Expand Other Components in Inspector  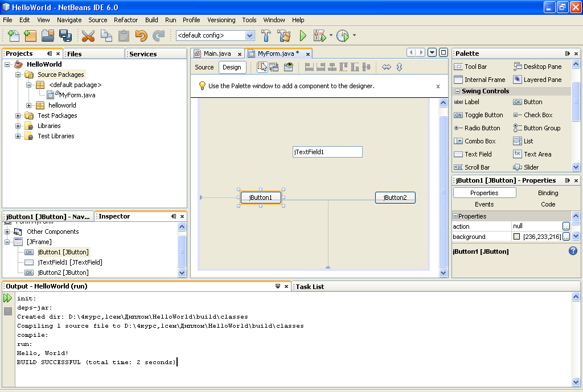7,232
